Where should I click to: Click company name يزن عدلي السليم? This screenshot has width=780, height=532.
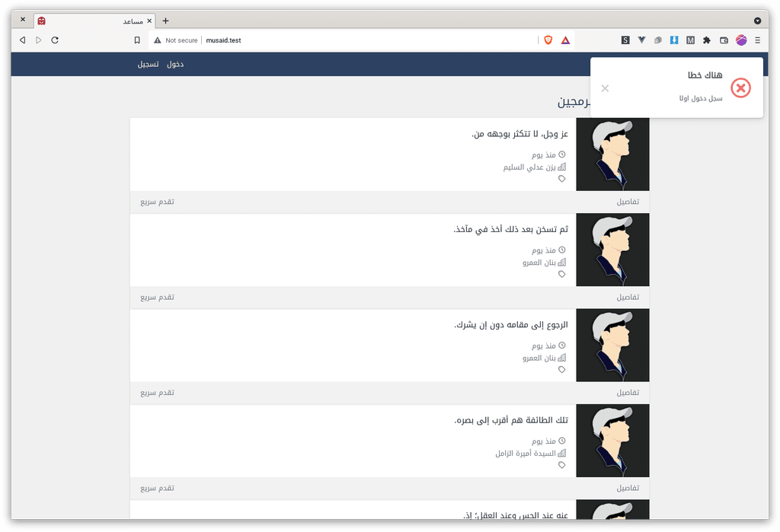(529, 167)
